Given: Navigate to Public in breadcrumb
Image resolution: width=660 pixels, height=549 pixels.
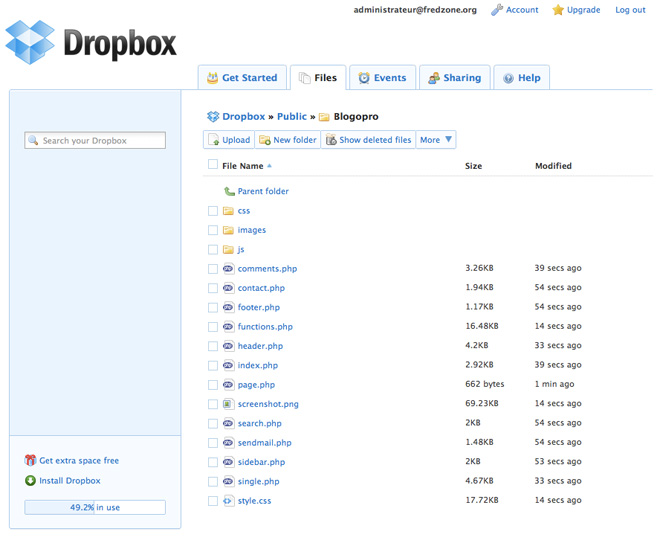Looking at the screenshot, I should pyautogui.click(x=292, y=117).
